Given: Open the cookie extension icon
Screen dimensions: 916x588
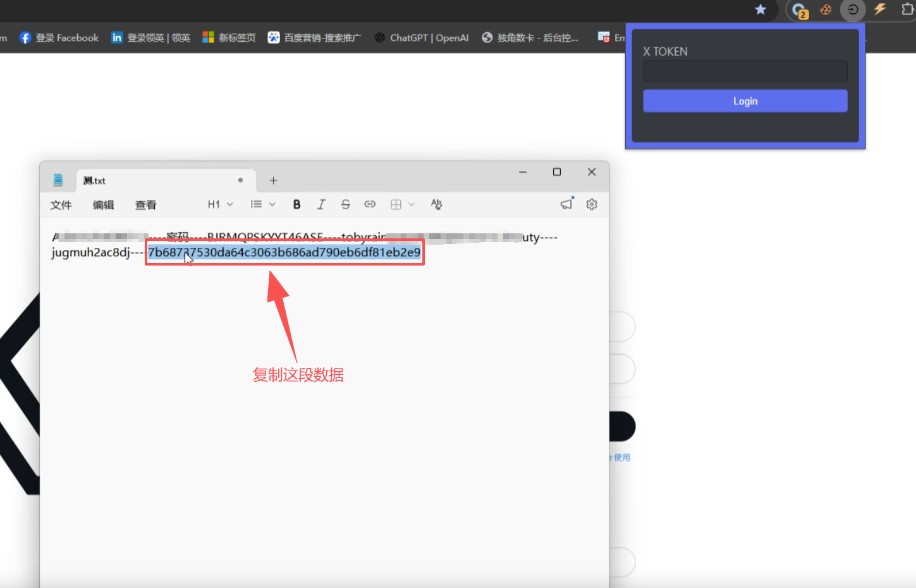Looking at the screenshot, I should pyautogui.click(x=826, y=9).
